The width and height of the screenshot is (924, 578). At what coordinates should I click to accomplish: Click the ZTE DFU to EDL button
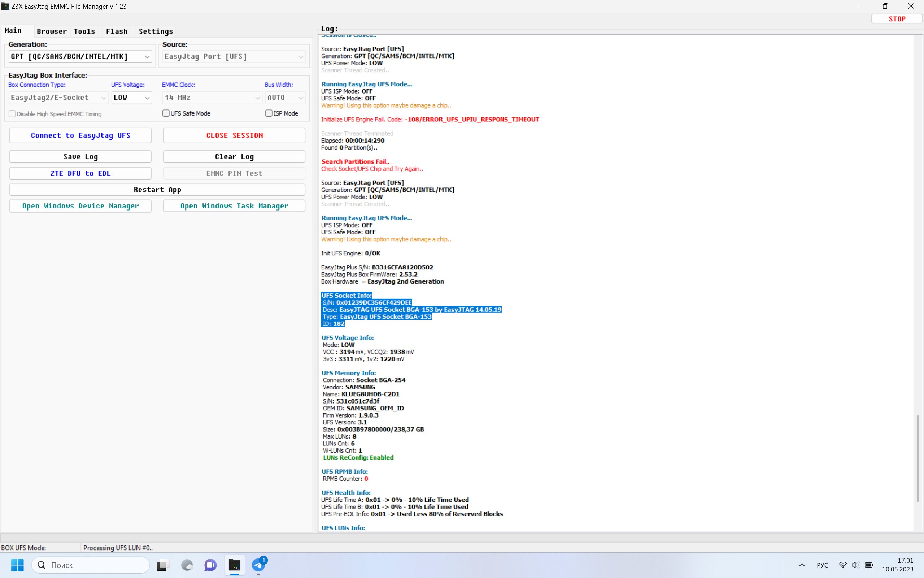(x=80, y=173)
